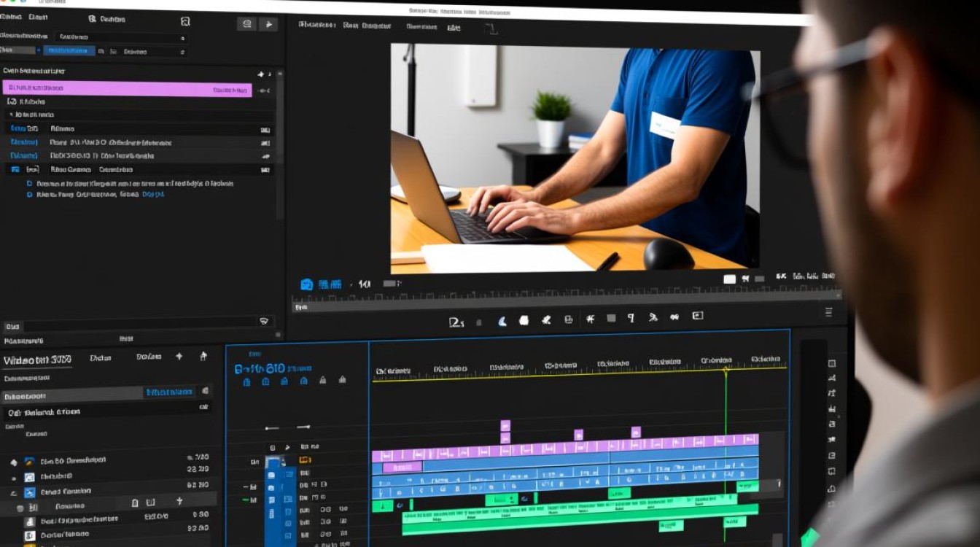Click the upward house-arrow icon beside Video panel tabs
The image size is (980, 547).
tap(203, 357)
